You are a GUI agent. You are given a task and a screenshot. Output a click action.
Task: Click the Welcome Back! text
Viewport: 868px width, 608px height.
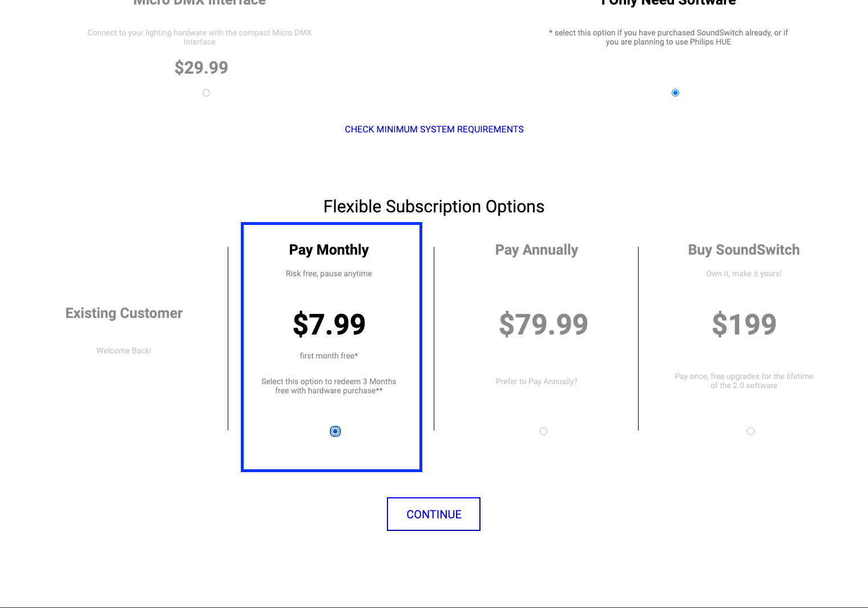(124, 351)
